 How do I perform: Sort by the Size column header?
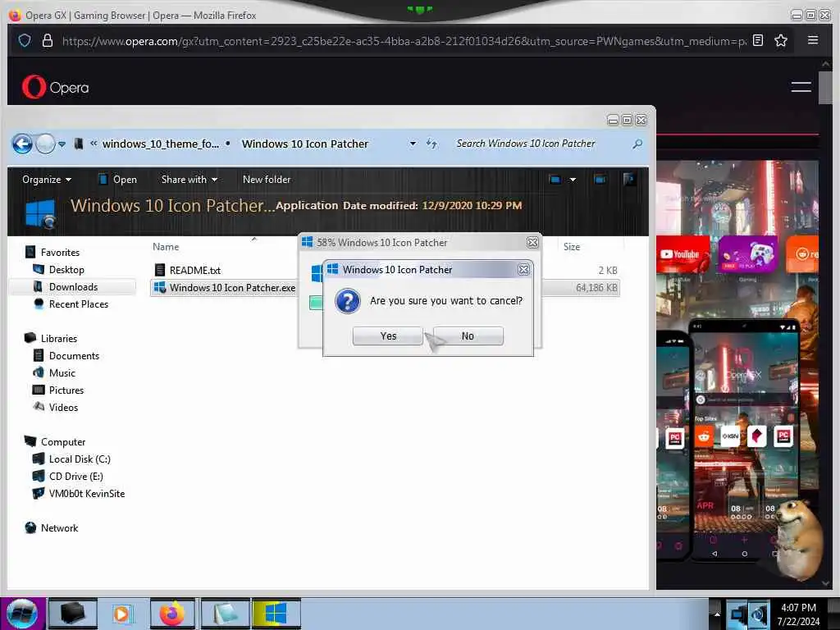click(x=572, y=246)
